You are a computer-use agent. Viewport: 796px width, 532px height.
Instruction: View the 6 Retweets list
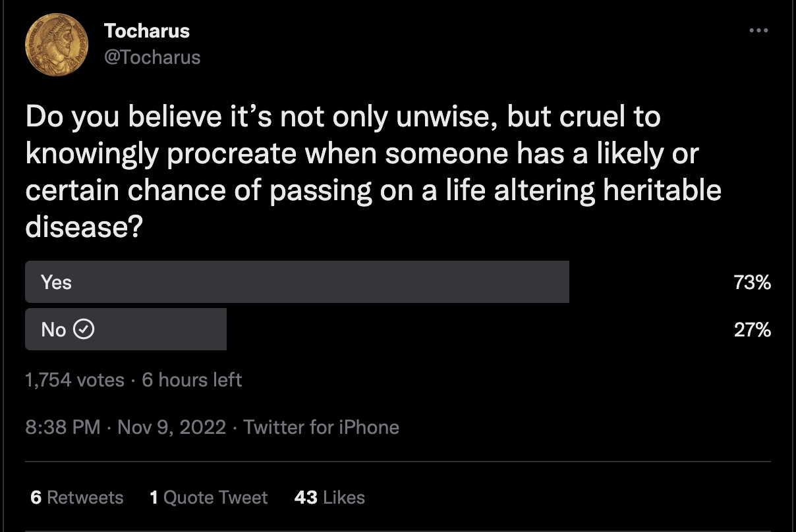pyautogui.click(x=77, y=497)
